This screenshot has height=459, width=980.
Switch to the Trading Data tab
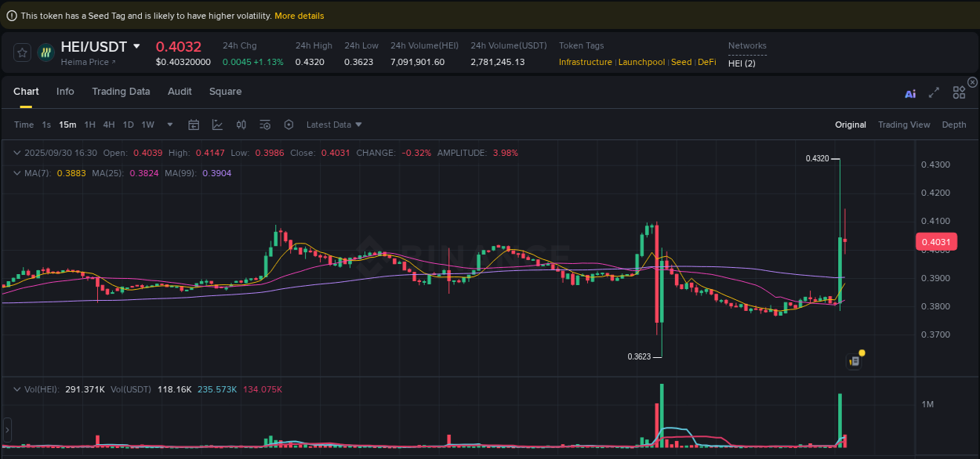click(x=121, y=92)
